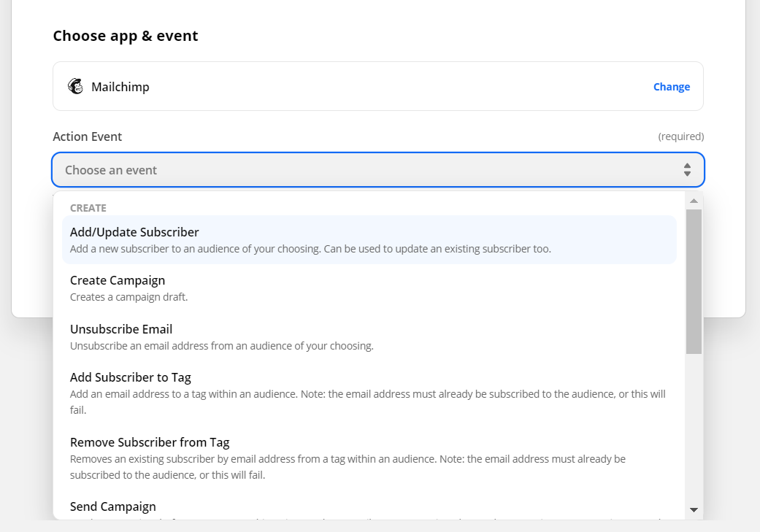Screen dimensions: 760x532
Task: Click the (required) label
Action: click(x=680, y=136)
